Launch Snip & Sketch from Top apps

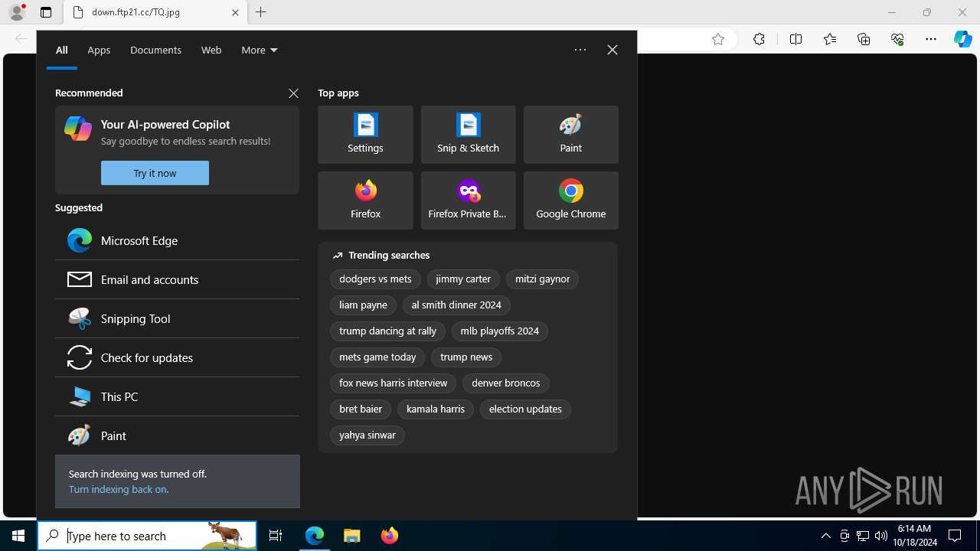(468, 135)
